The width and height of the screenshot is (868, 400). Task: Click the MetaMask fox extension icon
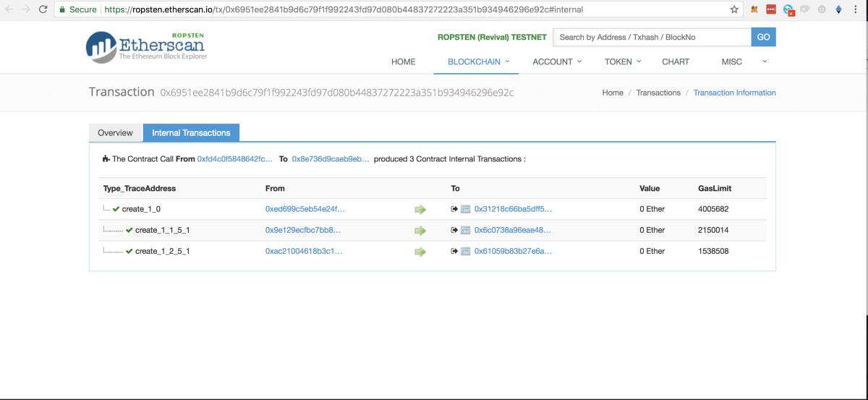(754, 10)
